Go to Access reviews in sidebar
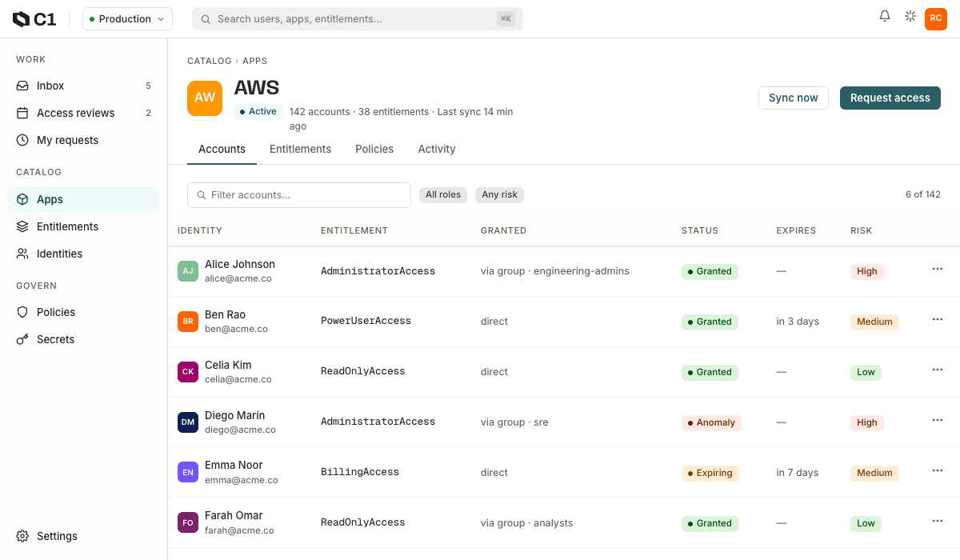The height and width of the screenshot is (560, 960). (83, 113)
